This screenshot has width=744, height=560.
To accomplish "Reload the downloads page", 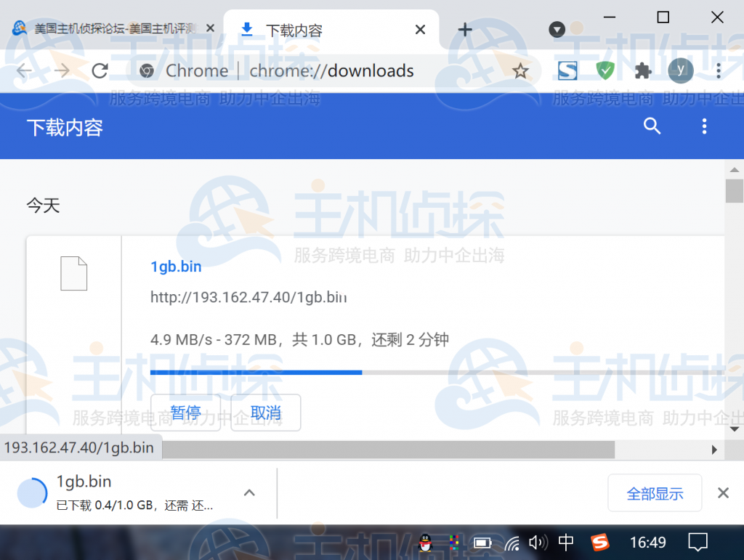I will 100,71.
